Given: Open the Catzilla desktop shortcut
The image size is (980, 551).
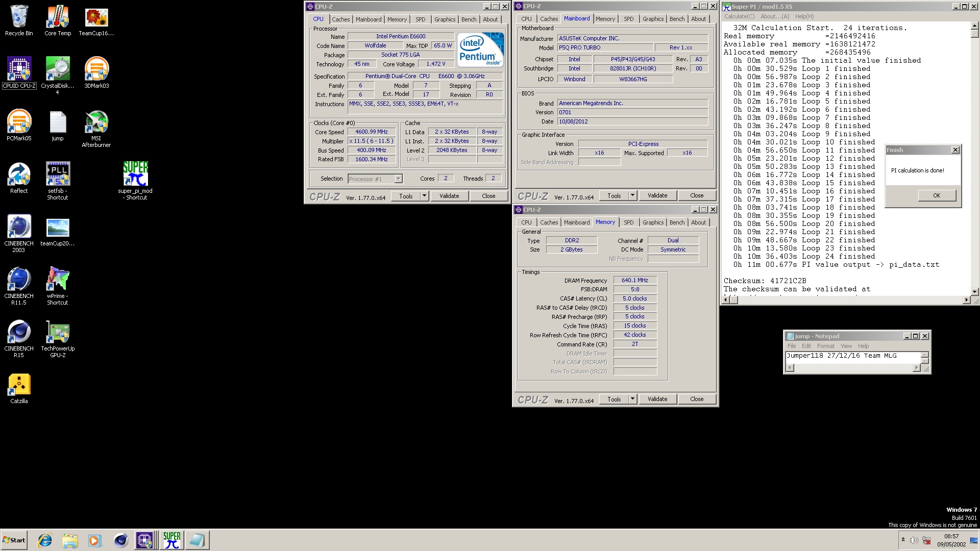Looking at the screenshot, I should [19, 388].
